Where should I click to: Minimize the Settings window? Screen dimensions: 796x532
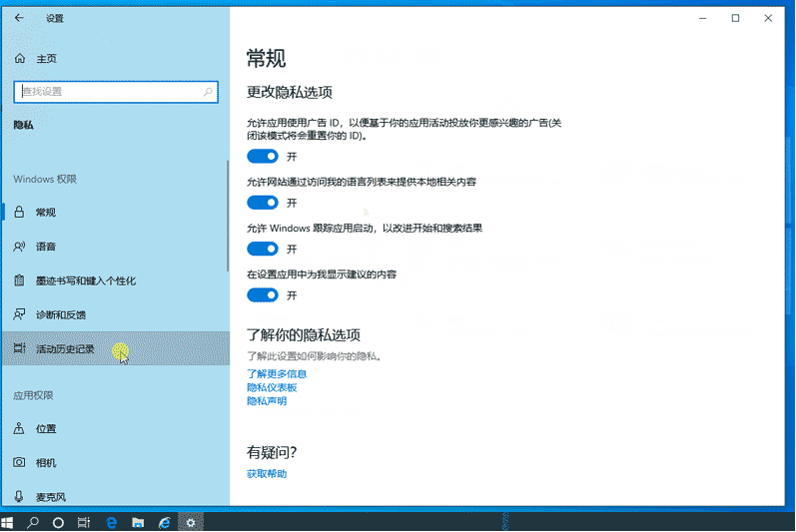pos(702,18)
